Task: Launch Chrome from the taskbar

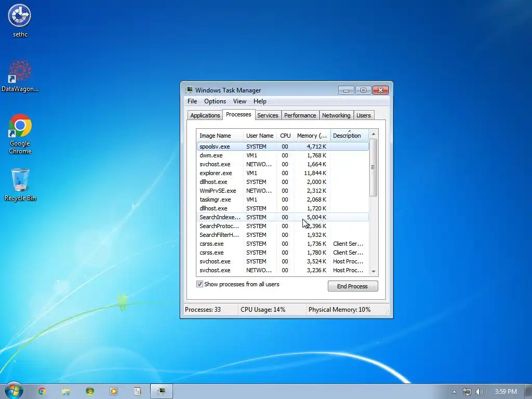Action: click(x=42, y=391)
